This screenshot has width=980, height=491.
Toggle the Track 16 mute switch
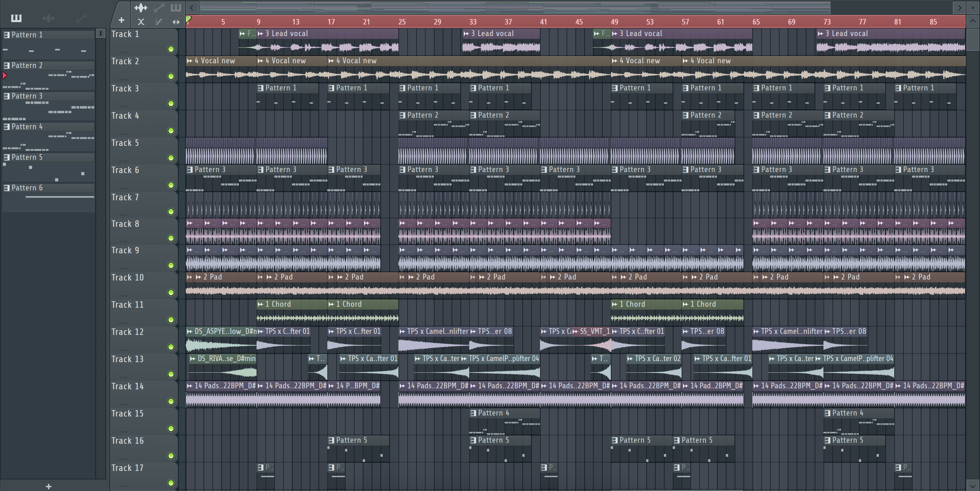point(171,456)
